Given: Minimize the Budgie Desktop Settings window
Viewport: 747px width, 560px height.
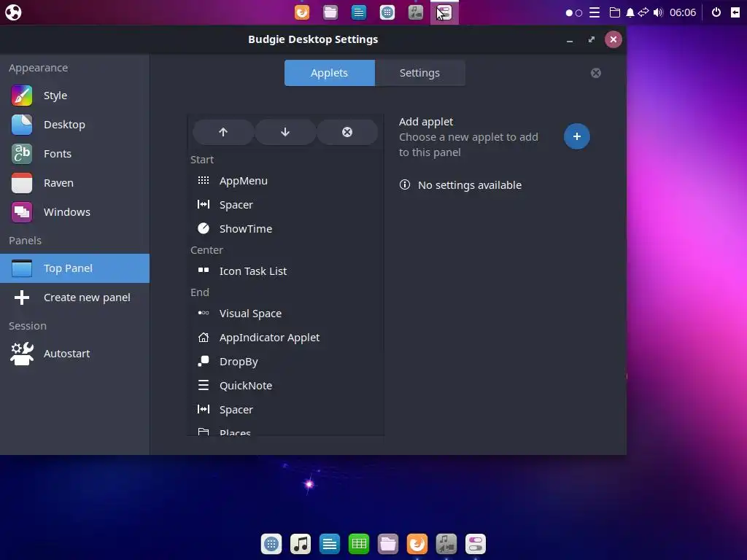Looking at the screenshot, I should (569, 40).
